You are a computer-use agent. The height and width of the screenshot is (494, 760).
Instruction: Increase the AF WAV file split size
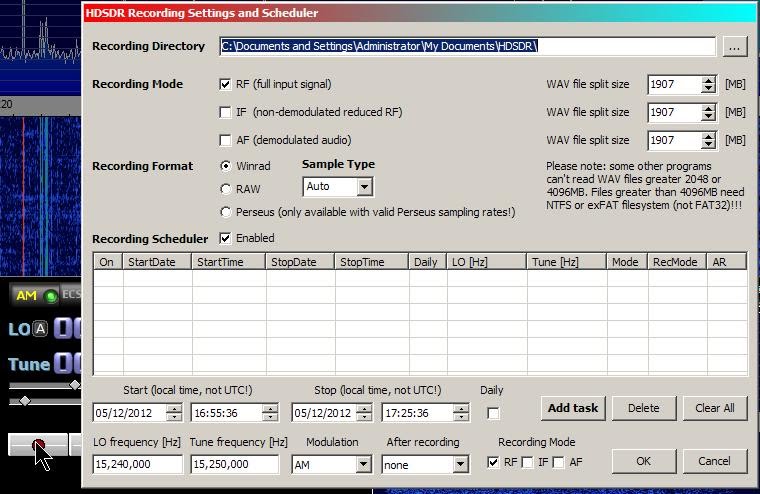708,136
